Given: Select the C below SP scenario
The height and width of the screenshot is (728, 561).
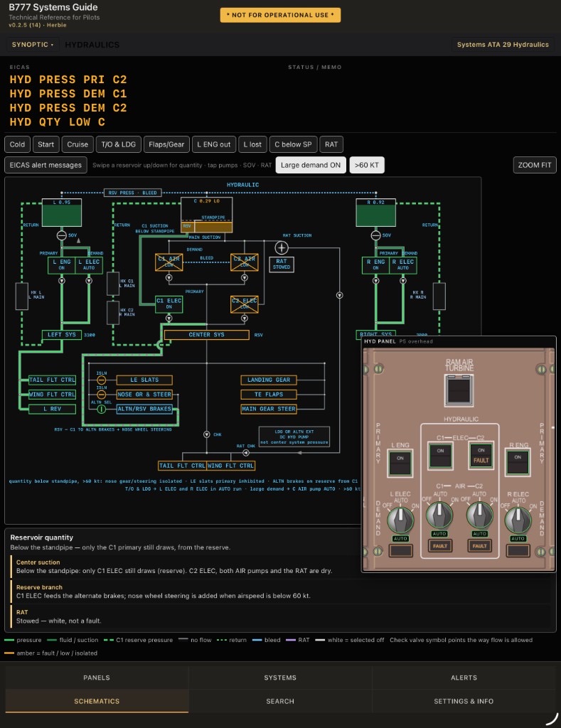Looking at the screenshot, I should [x=293, y=144].
